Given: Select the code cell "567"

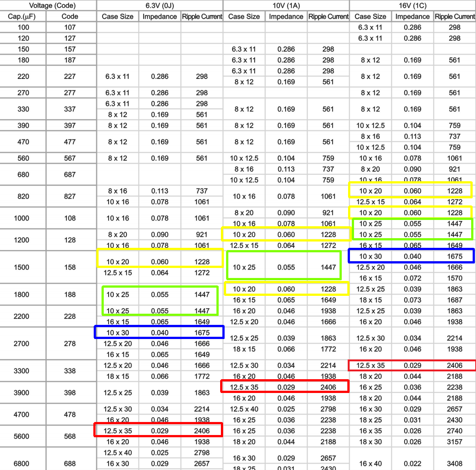Looking at the screenshot, I should pos(70,158).
